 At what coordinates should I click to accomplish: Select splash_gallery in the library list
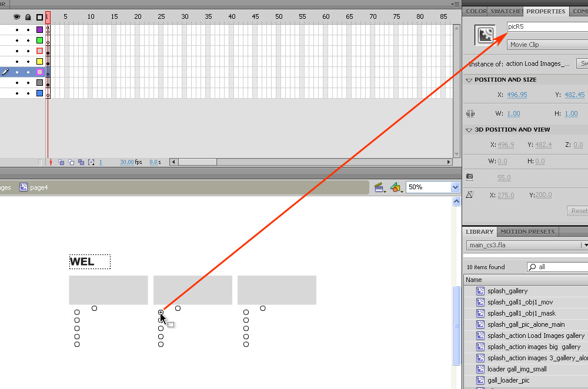tap(507, 291)
